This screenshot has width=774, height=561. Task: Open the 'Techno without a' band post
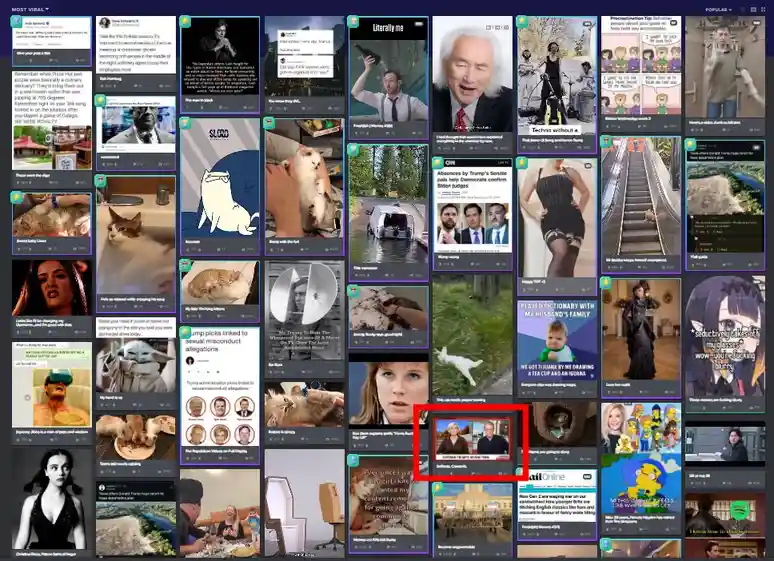coord(557,84)
